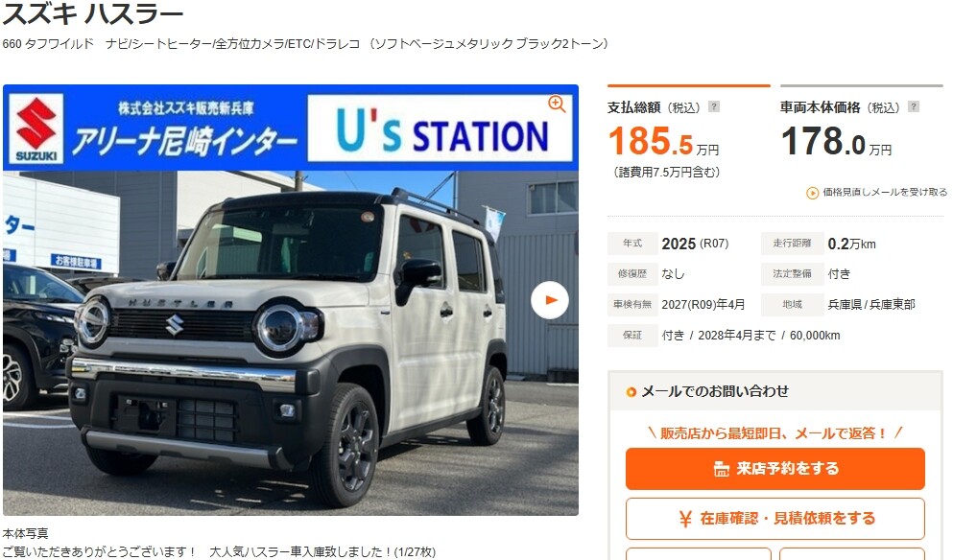Screen dimensions: 953x560
Task: Click the partially visible lower-left inquiry button
Action: pyautogui.click(x=699, y=554)
